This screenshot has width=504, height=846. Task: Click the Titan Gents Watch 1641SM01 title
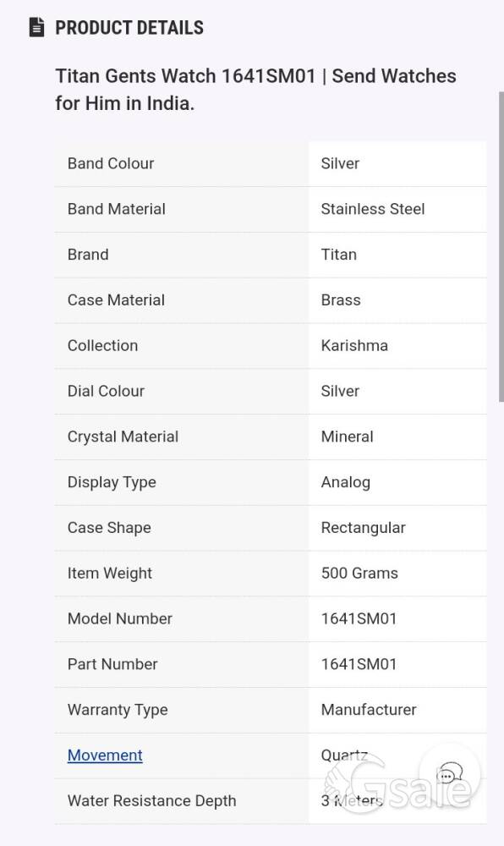[255, 90]
